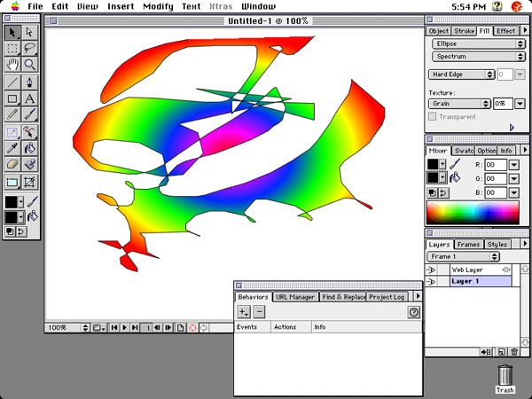Click the Trash icon on desktop
This screenshot has height=399, width=532.
point(505,379)
